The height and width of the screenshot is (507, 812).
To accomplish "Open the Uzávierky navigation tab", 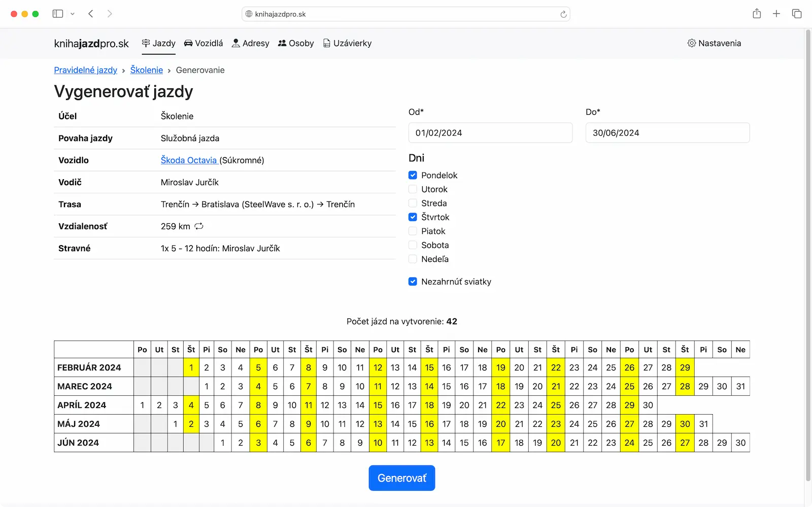I will [x=347, y=43].
